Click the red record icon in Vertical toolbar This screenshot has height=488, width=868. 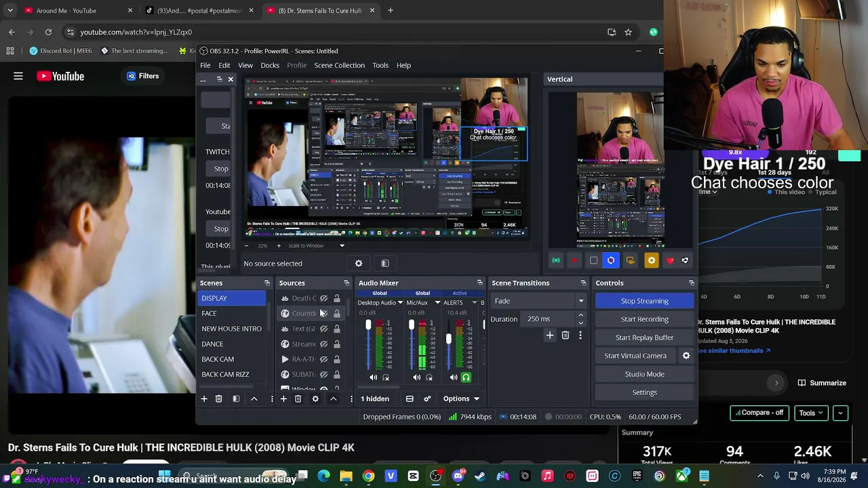[x=574, y=260]
